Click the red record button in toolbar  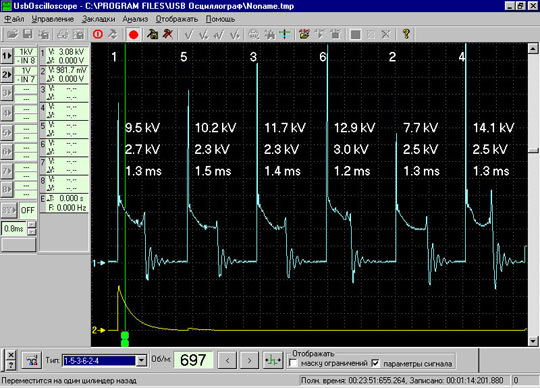click(133, 34)
